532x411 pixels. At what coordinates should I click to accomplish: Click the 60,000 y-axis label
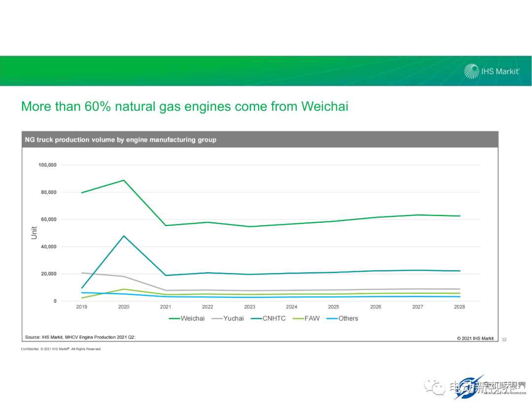point(49,219)
